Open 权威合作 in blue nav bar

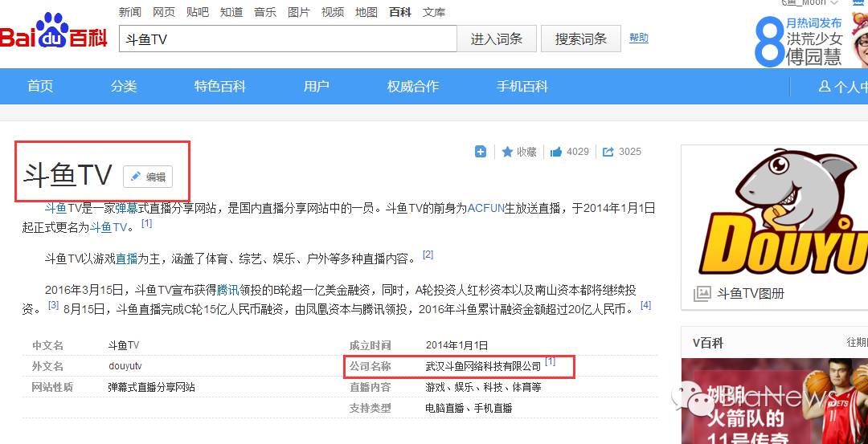click(x=413, y=86)
